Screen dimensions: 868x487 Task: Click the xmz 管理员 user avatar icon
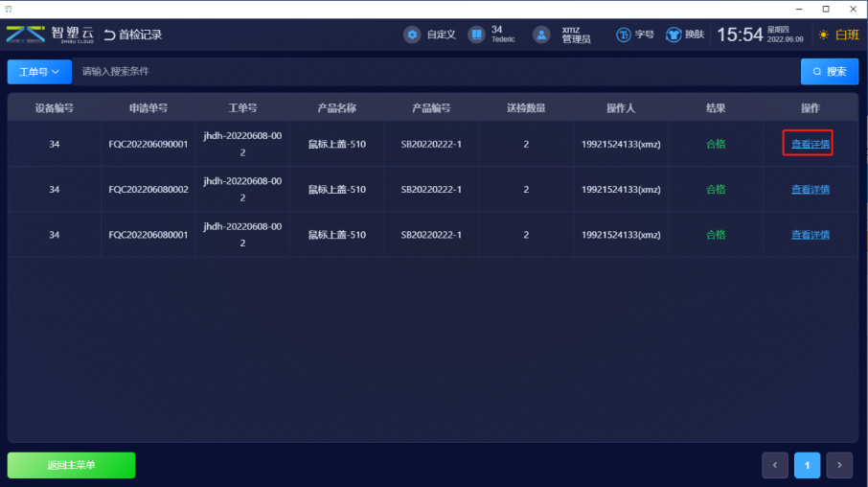tap(542, 35)
